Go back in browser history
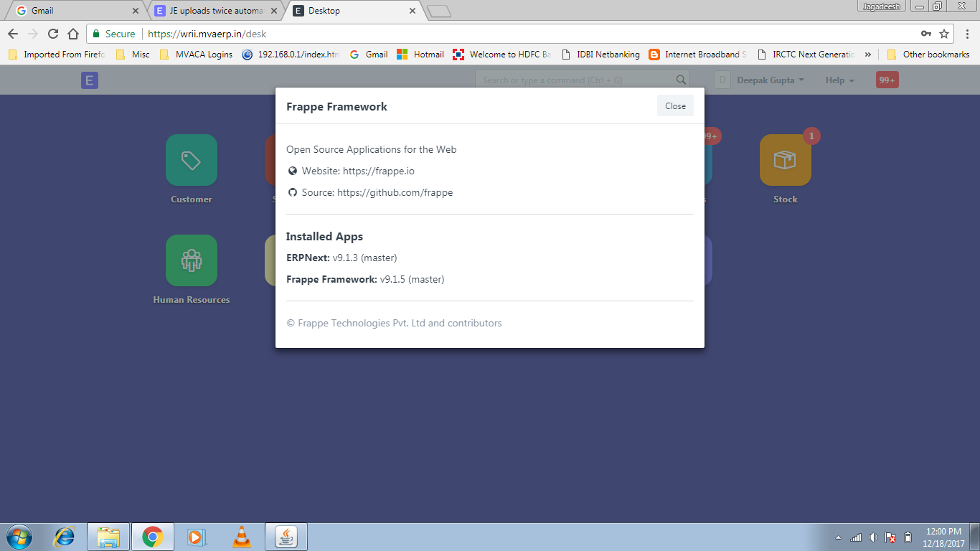The image size is (980, 551). 13,34
